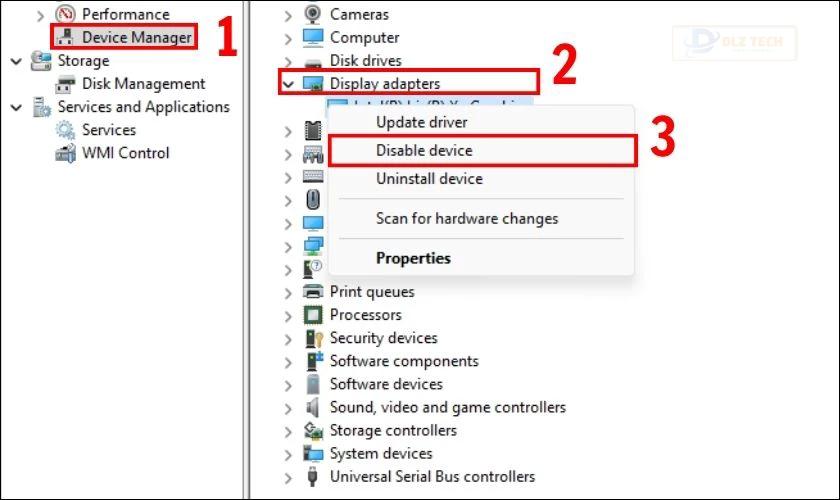Click the Security devices key icon
Image resolution: width=840 pixels, height=500 pixels.
tap(314, 338)
